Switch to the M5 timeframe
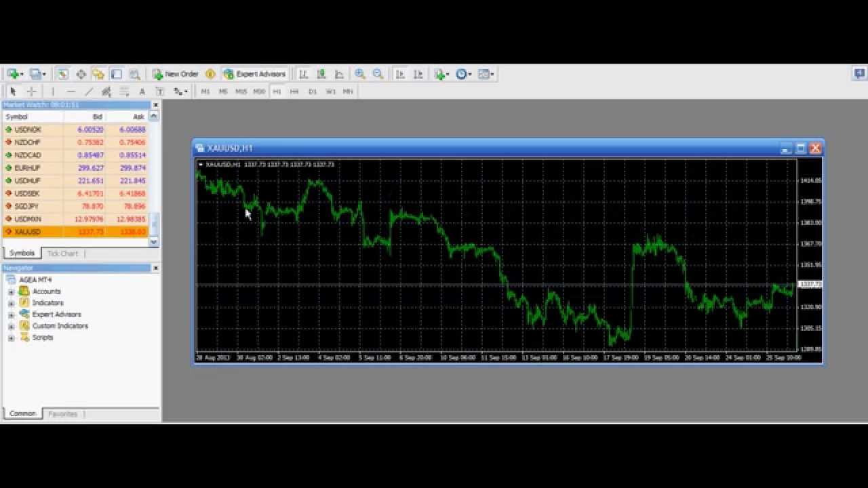Screen dimensions: 868x488 (x=223, y=91)
